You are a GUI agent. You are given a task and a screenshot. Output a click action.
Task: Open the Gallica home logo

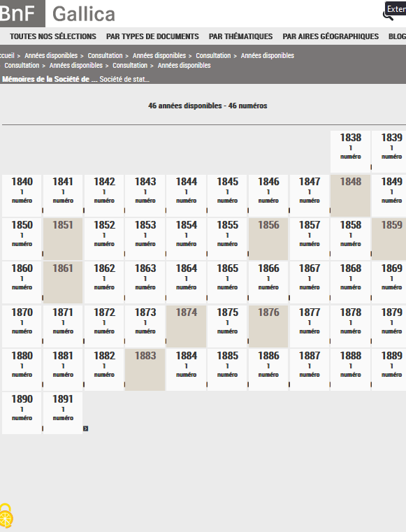click(83, 14)
